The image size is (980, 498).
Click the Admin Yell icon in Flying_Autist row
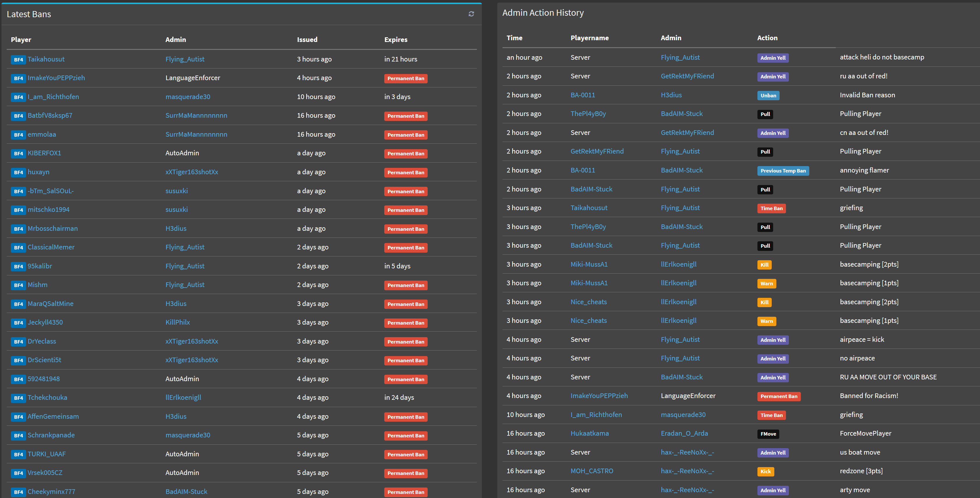pyautogui.click(x=773, y=57)
